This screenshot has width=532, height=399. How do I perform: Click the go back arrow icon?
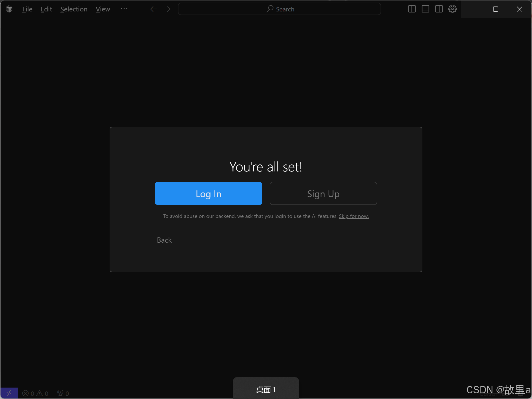coord(154,9)
